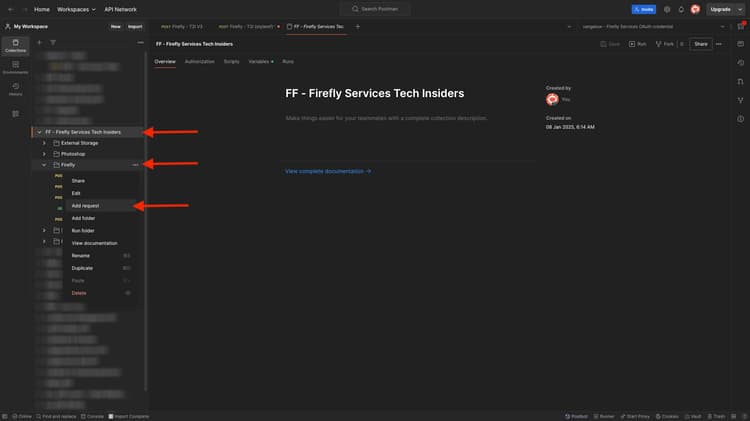
Task: Open Cookies in status bar
Action: [667, 416]
